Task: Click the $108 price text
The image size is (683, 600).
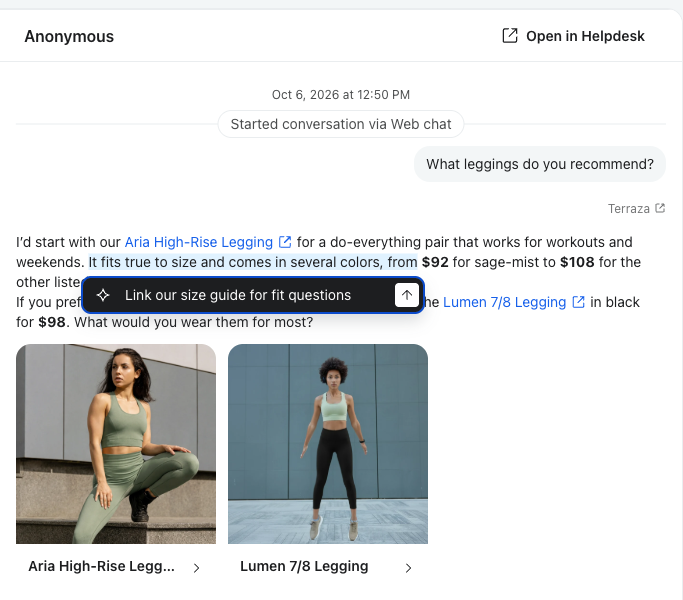Action: click(577, 262)
